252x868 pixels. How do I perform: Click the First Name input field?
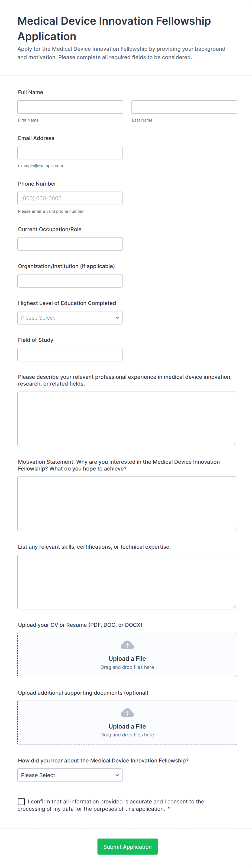[x=70, y=107]
